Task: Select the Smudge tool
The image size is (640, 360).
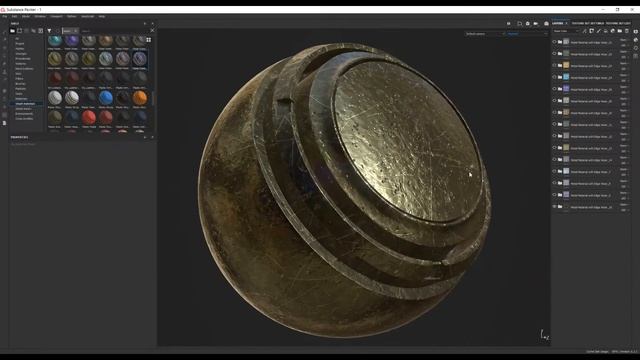Action: 4,64
